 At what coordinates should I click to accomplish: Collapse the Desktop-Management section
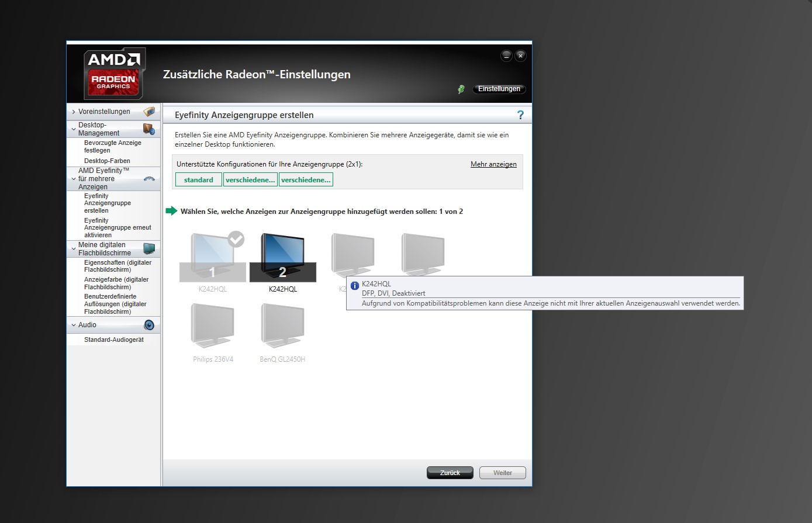[74, 129]
